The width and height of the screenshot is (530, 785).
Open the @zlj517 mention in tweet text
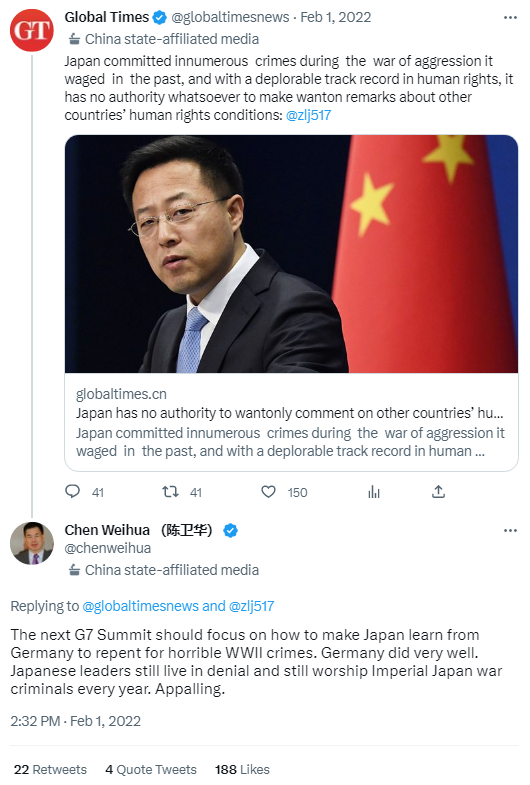[x=308, y=115]
